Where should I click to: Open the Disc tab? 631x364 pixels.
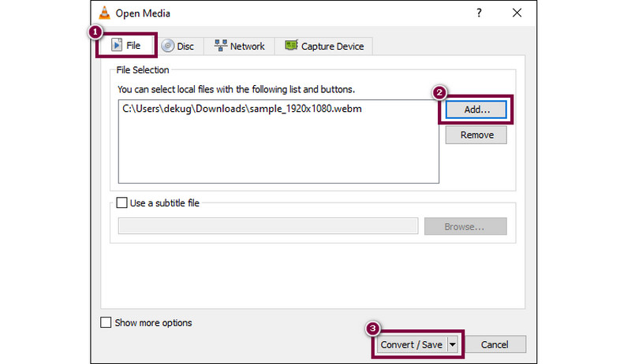(178, 46)
